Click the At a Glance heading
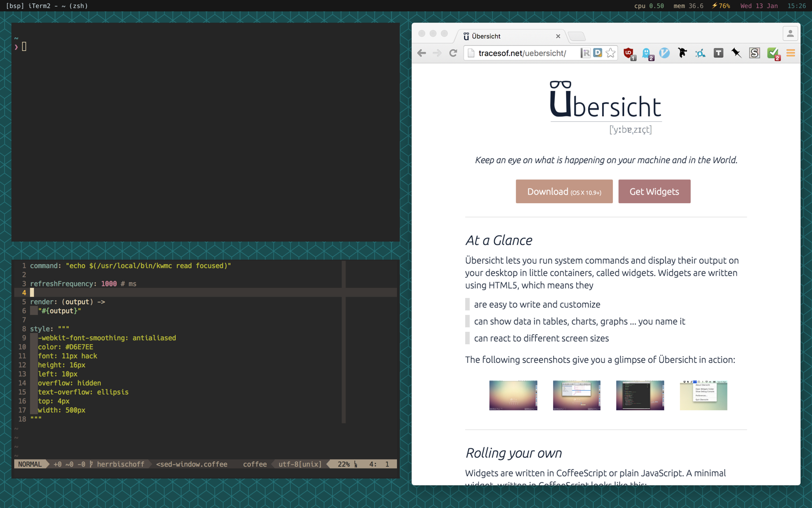The image size is (812, 508). point(498,240)
